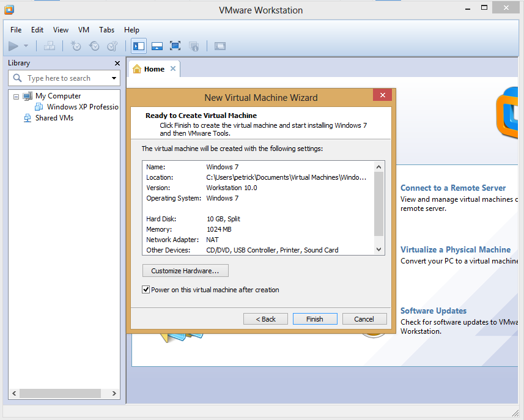Uncheck Power on this virtual machine after creation
Image resolution: width=524 pixels, height=420 pixels.
point(146,290)
